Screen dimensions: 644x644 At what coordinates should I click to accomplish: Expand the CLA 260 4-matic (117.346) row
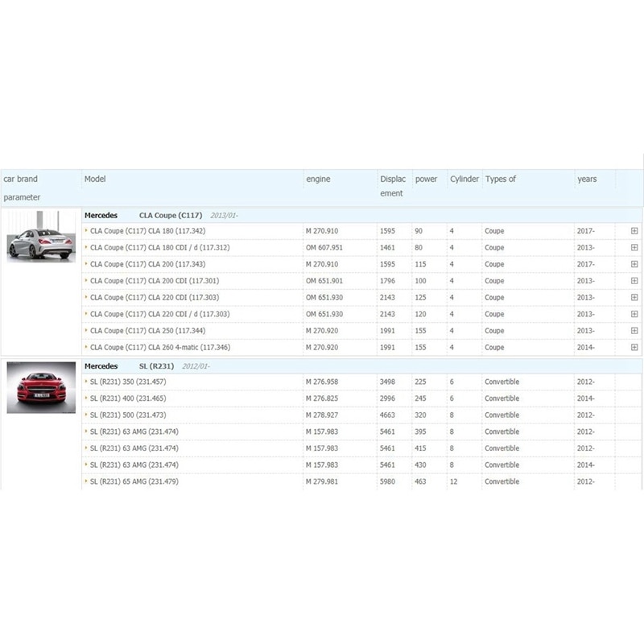(634, 348)
